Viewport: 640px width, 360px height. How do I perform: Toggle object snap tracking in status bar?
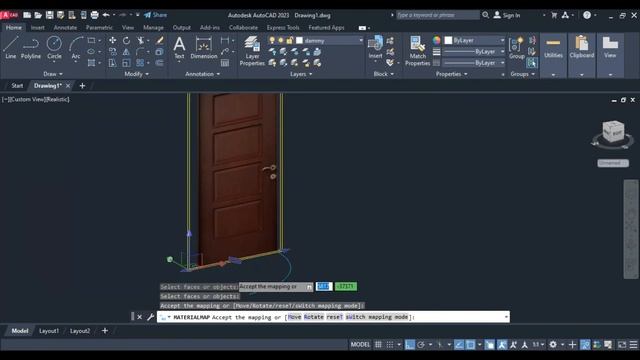459,345
